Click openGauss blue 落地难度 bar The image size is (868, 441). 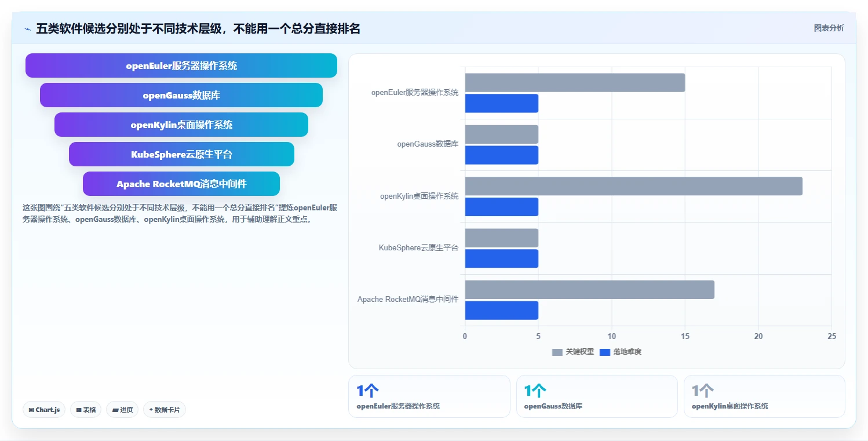coord(501,155)
